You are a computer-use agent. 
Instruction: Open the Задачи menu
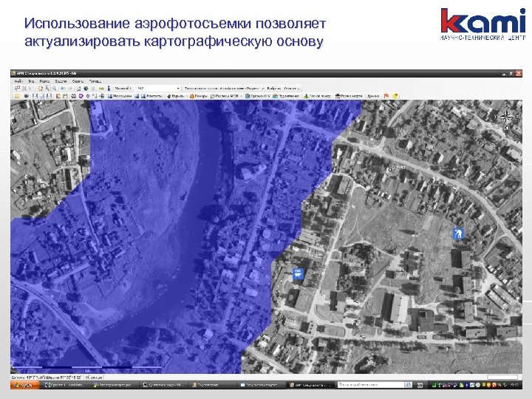coord(61,81)
